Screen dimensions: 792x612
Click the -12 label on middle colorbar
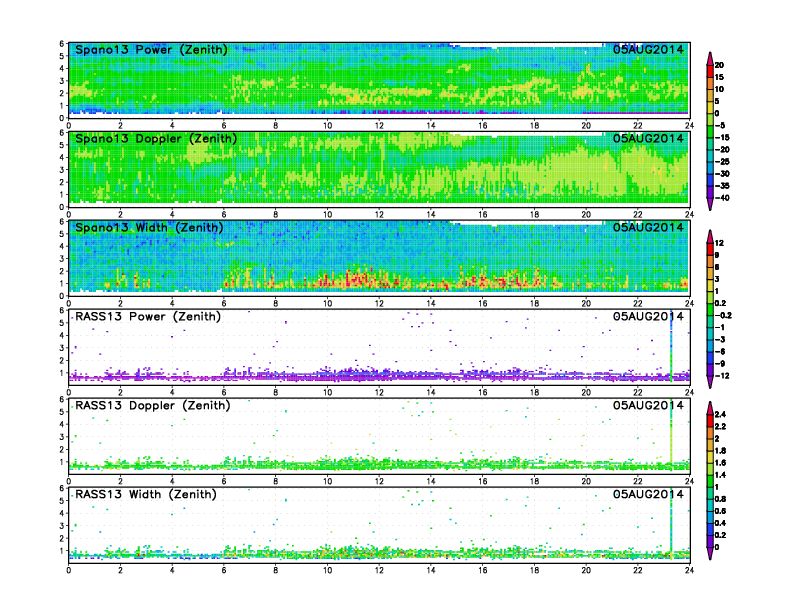pos(722,376)
